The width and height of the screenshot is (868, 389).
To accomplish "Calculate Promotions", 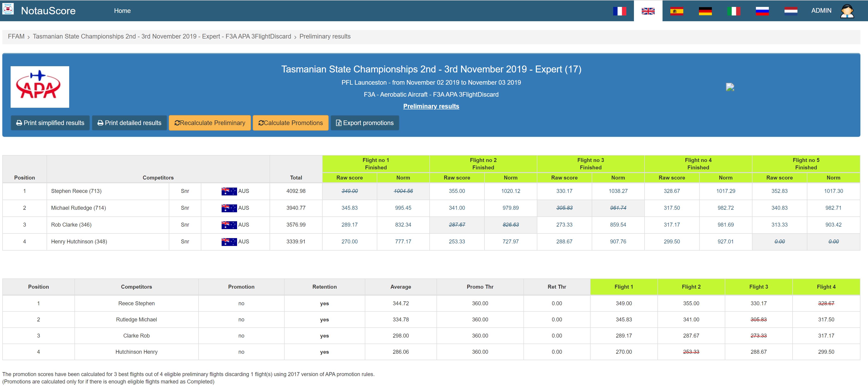I will point(291,123).
